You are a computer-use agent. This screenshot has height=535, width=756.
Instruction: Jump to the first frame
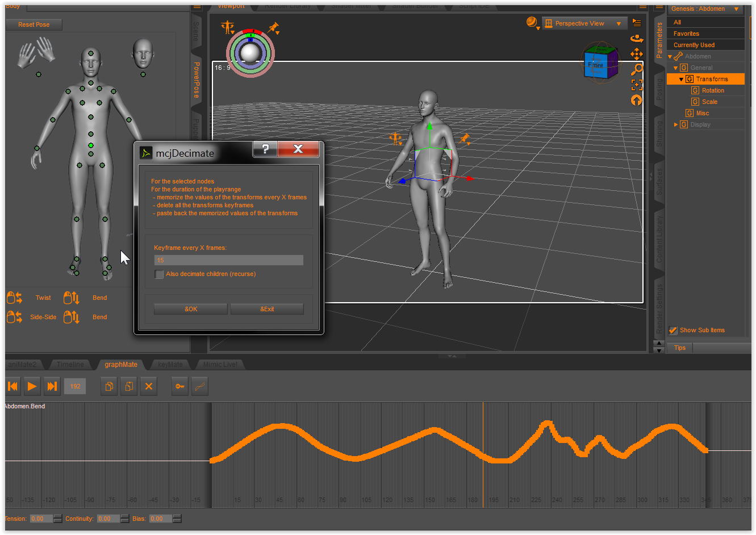tap(12, 386)
